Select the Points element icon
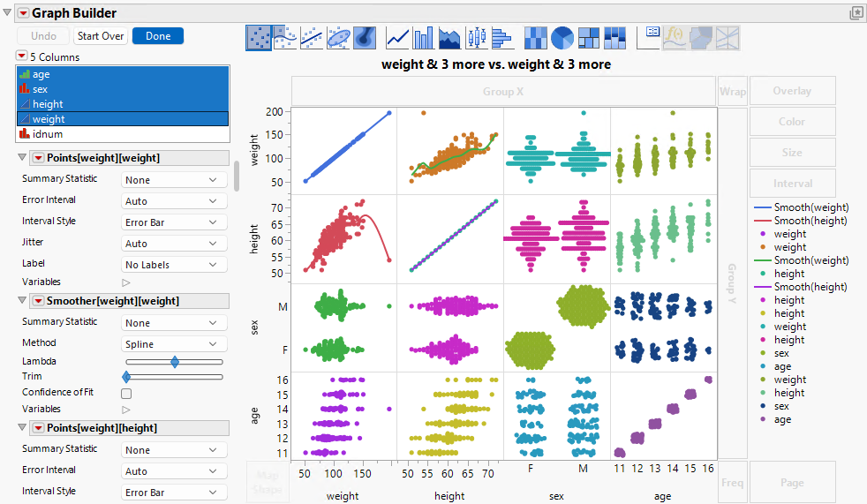Screen dimensions: 867x504 [259, 37]
